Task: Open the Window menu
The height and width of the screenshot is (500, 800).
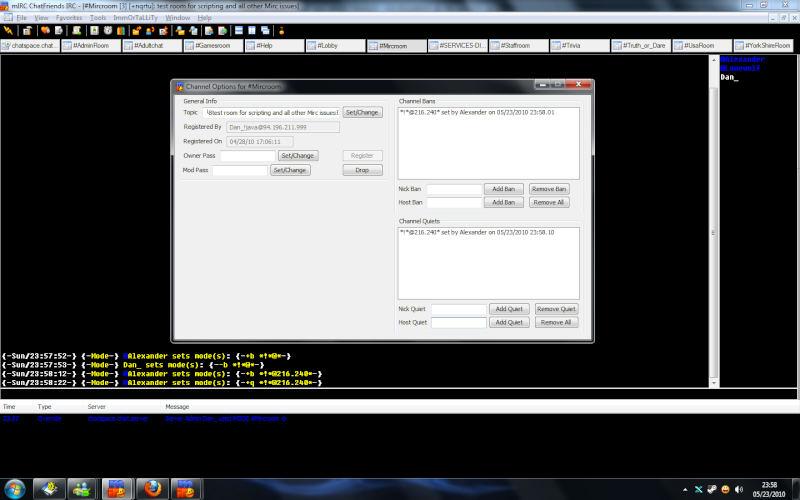Action: click(x=178, y=17)
